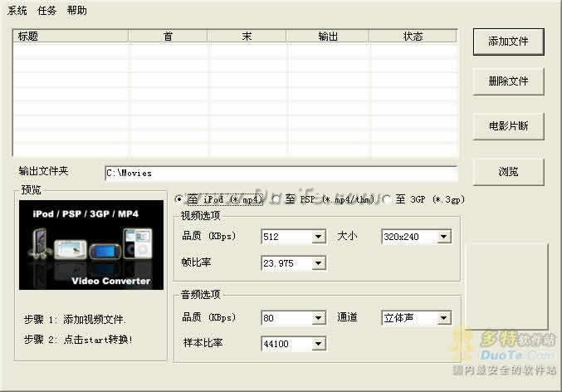Click the iPod/PSP/3GP/MP4 preview image
Viewport: 562px width, 392px height.
pos(91,245)
